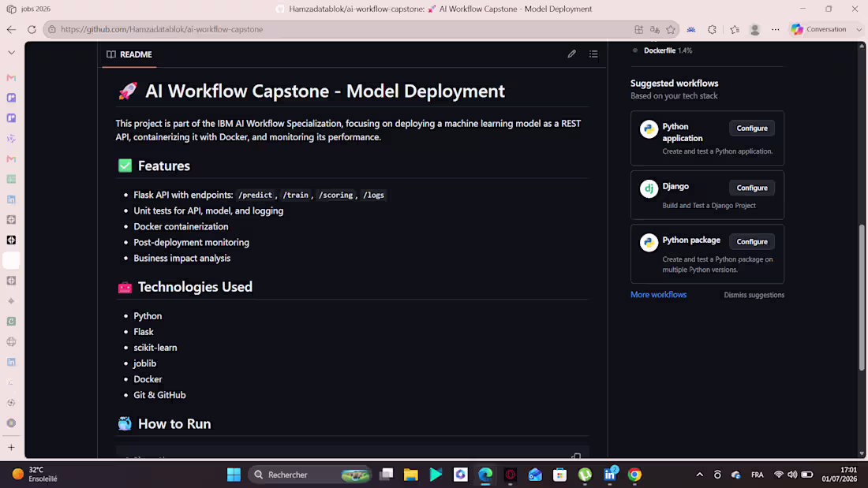
Task: Open the Opera browser taskbar icon
Action: pos(510,475)
